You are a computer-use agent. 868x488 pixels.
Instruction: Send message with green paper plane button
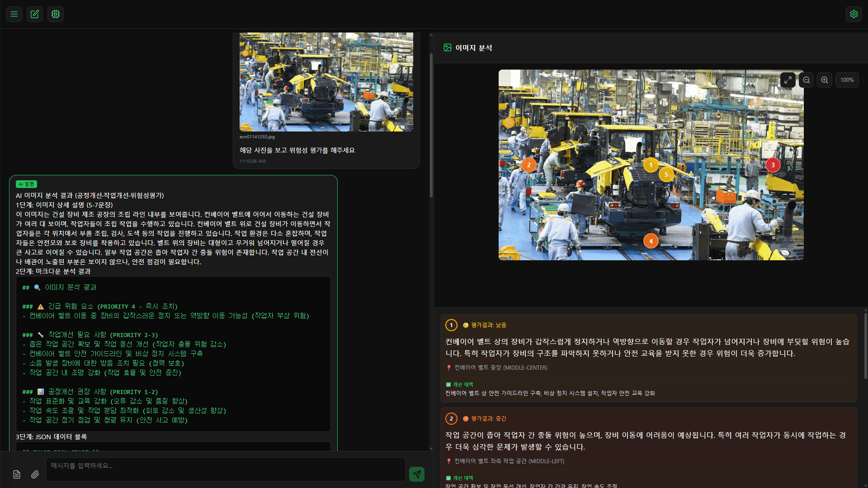416,474
